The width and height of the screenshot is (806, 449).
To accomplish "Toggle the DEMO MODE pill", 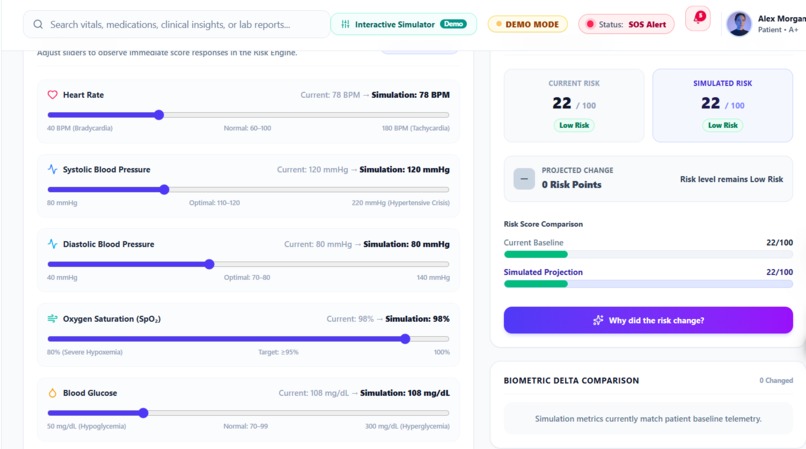I will (x=527, y=24).
